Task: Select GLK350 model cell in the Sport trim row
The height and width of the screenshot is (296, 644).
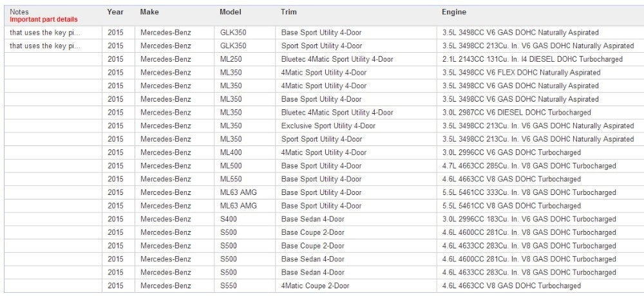Action: [233, 46]
